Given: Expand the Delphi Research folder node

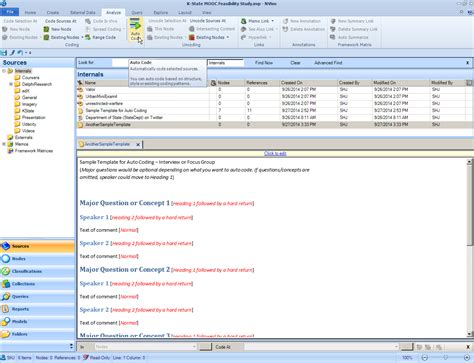Looking at the screenshot, I should coord(11,84).
